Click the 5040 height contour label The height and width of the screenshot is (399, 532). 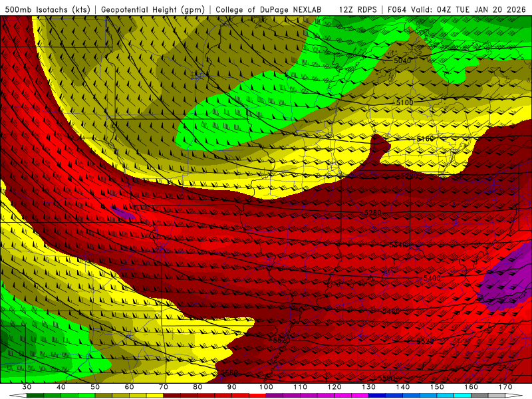pos(402,61)
